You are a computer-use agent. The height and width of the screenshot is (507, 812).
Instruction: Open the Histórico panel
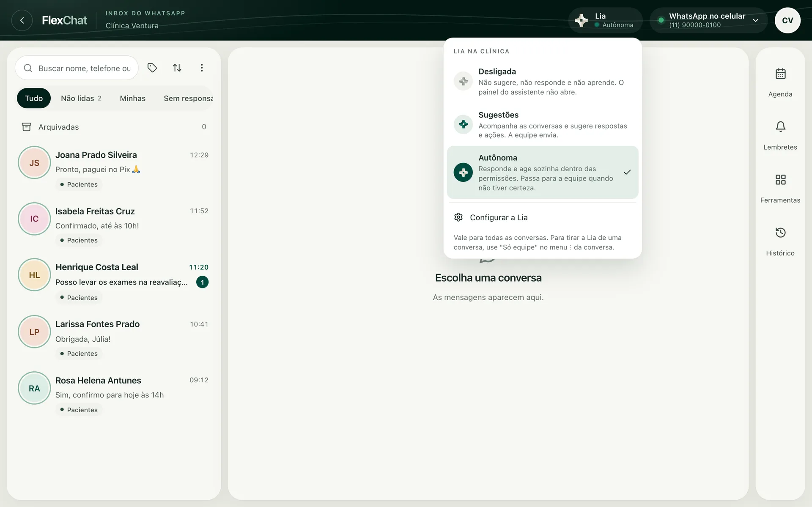(780, 241)
